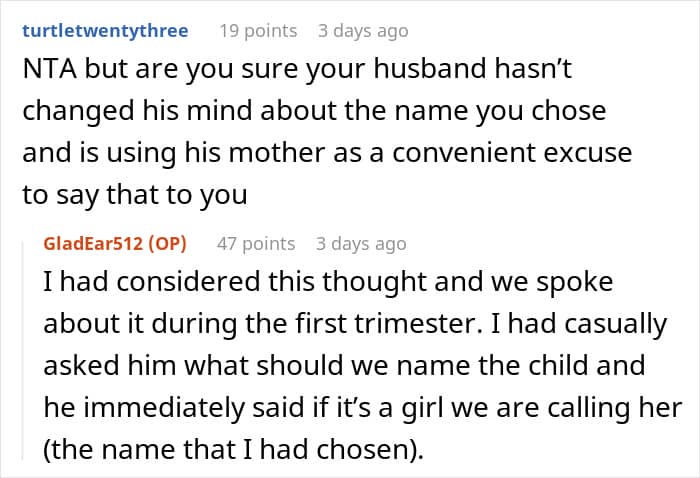This screenshot has width=700, height=478.
Task: Click the words 'convenient excuse' in the comment
Action: [512, 153]
